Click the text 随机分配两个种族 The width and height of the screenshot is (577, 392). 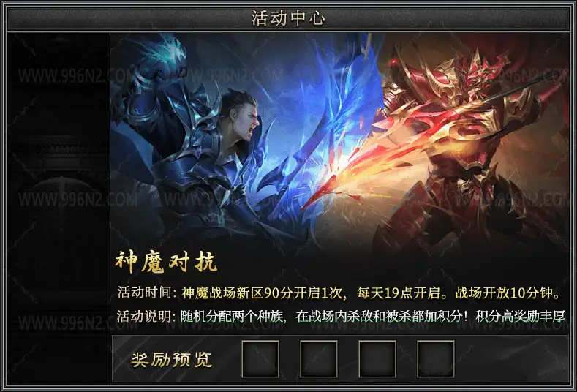click(234, 316)
